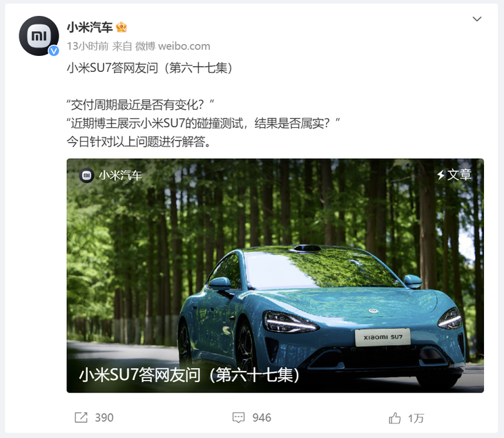The width and height of the screenshot is (504, 438).
Task: Click the repost count 390
Action: (x=104, y=418)
